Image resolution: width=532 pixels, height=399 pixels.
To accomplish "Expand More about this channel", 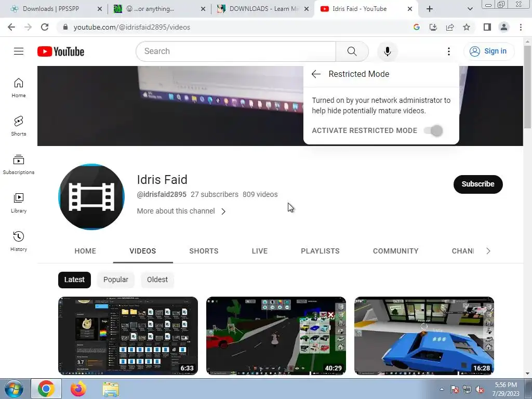I will tap(181, 211).
